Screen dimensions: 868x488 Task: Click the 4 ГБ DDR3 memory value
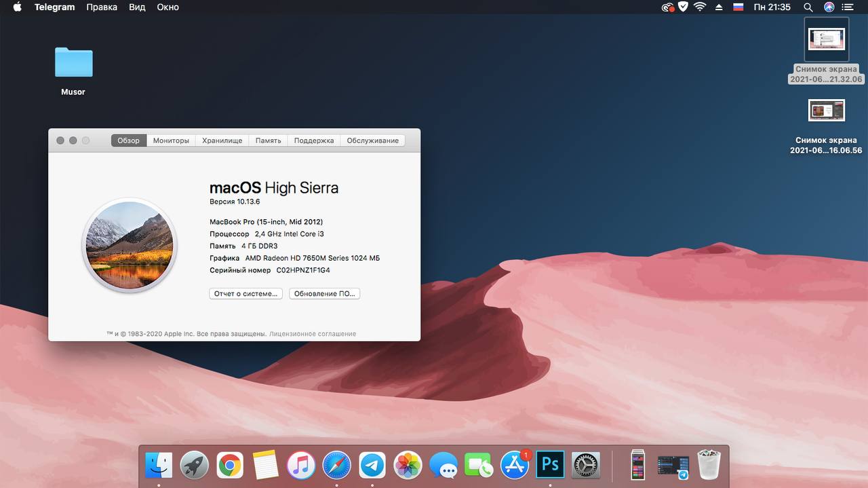click(x=259, y=246)
